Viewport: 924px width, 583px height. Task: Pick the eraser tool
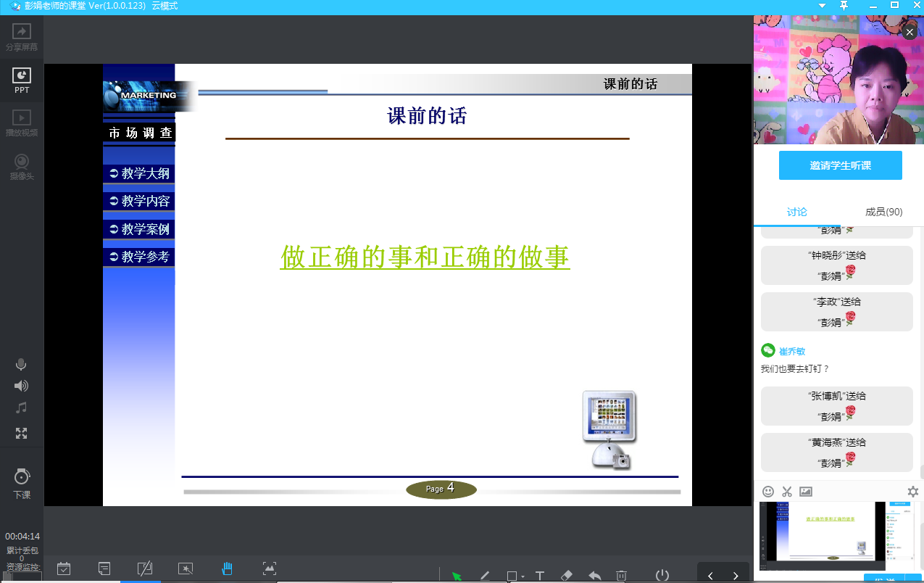tap(567, 576)
